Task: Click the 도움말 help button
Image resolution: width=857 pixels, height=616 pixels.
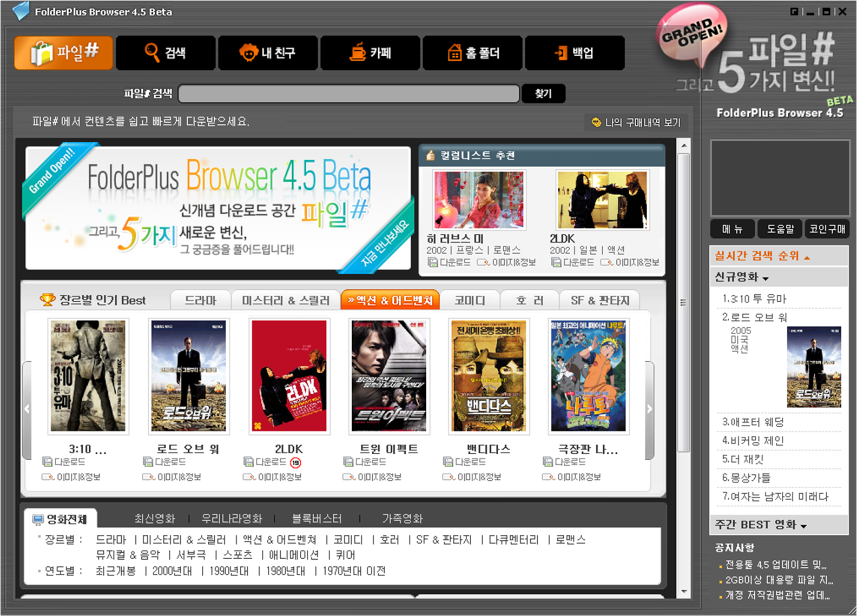Action: [780, 229]
